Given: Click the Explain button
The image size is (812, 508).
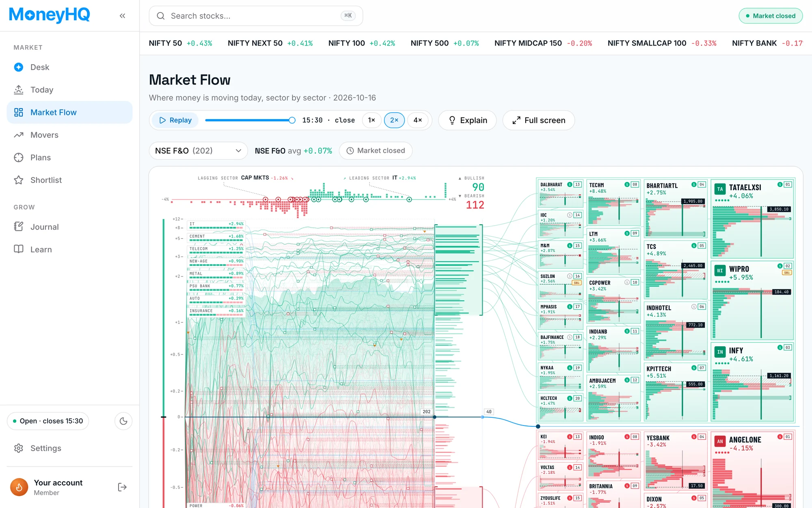Looking at the screenshot, I should point(467,120).
